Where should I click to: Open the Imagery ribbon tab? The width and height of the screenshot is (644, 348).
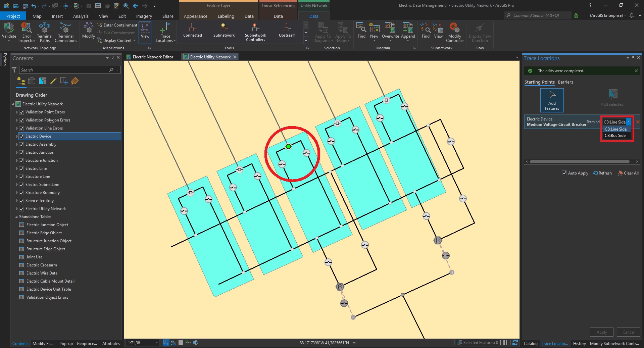[144, 16]
